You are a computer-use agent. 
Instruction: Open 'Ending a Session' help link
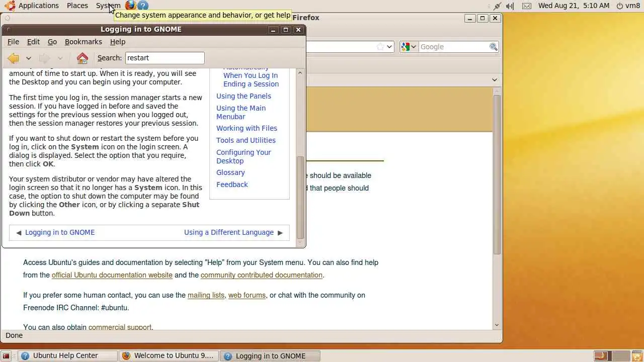click(251, 84)
